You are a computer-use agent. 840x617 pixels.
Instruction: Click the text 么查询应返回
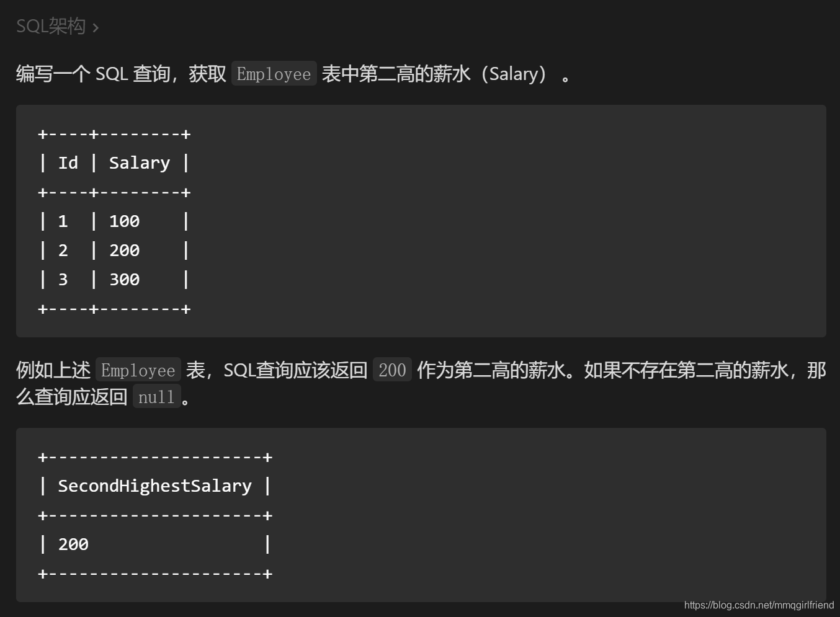pos(72,397)
